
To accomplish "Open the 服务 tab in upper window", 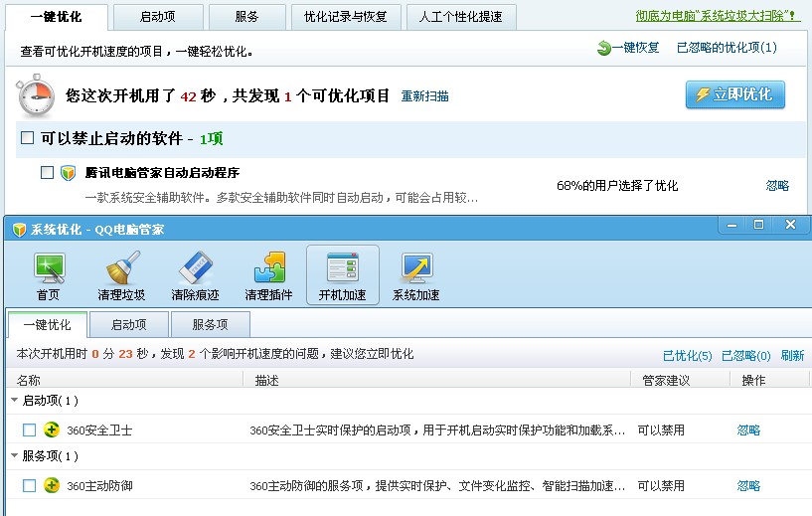I will point(247,17).
